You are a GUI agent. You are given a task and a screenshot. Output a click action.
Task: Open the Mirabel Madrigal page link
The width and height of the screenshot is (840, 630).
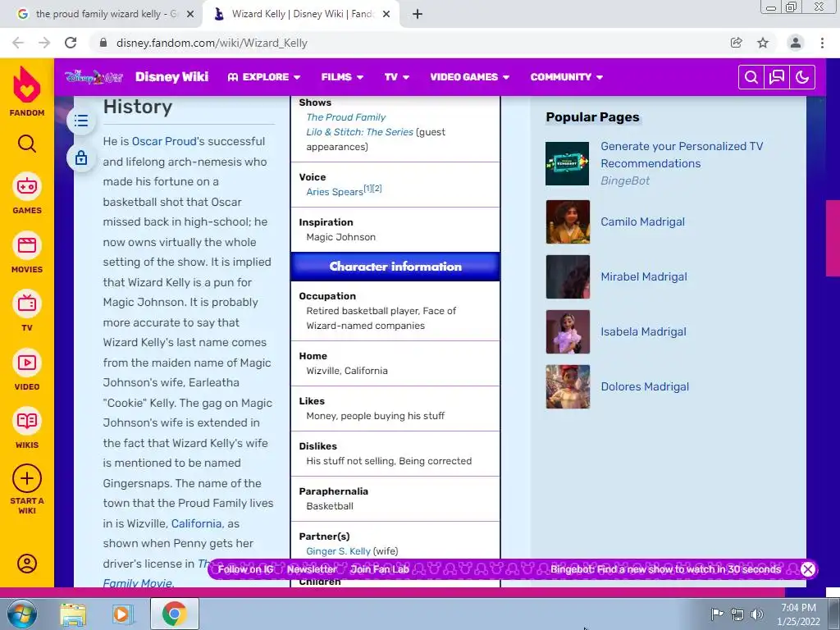point(644,277)
